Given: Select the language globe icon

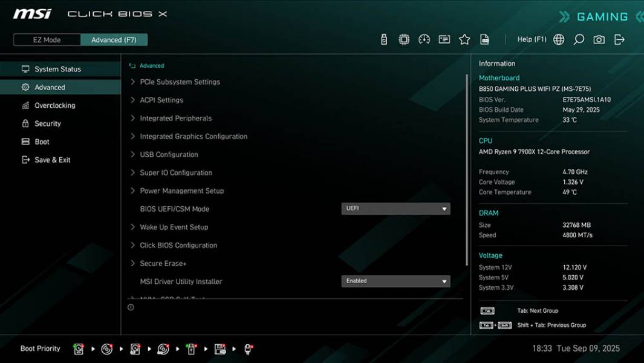Looking at the screenshot, I should point(558,39).
